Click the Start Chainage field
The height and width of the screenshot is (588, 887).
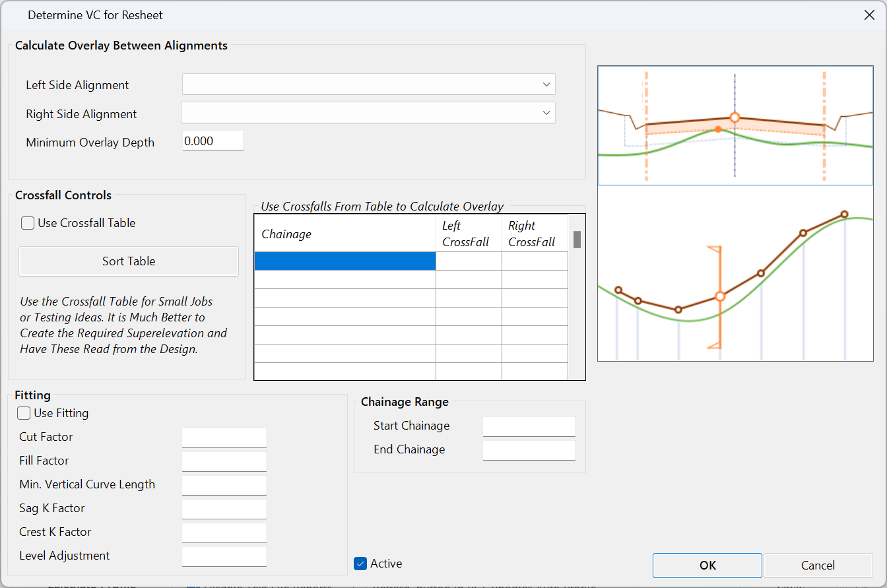(529, 426)
